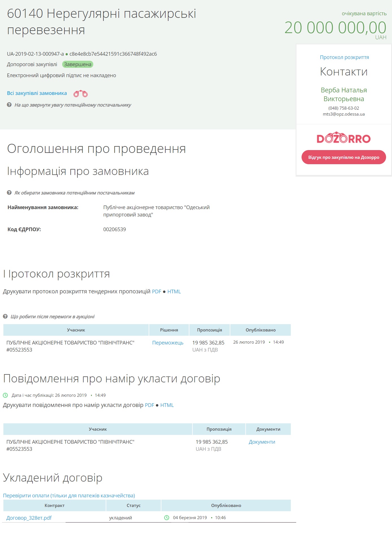Open HTML version of opening protocol
Image resolution: width=392 pixels, height=544 pixels.
[174, 291]
